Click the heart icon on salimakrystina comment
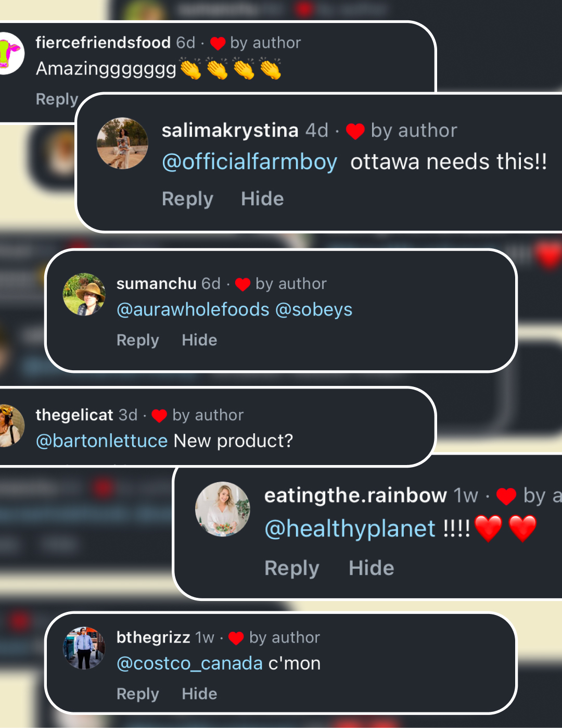Image resolution: width=562 pixels, height=728 pixels. [x=355, y=131]
